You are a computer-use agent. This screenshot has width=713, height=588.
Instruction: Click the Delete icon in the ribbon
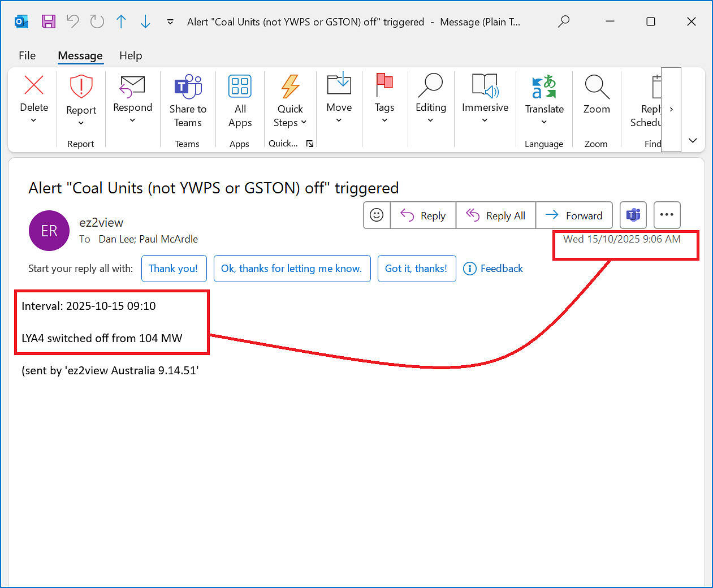[x=34, y=86]
